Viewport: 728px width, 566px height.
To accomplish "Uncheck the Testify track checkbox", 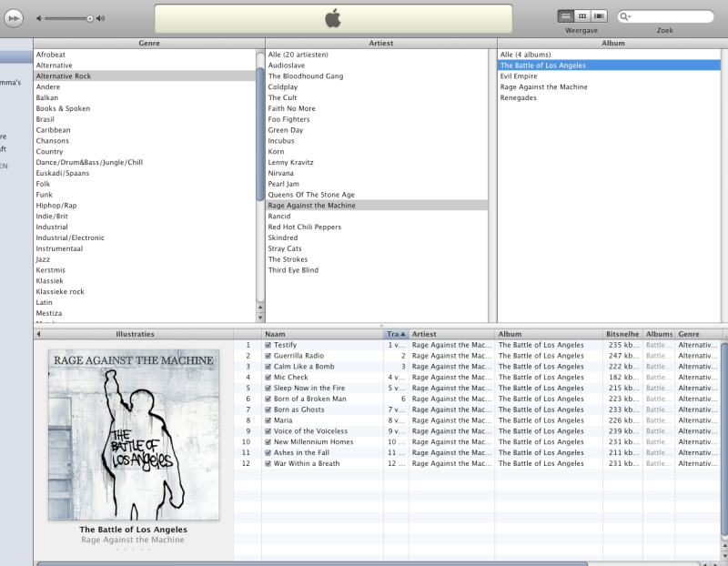I will [268, 345].
